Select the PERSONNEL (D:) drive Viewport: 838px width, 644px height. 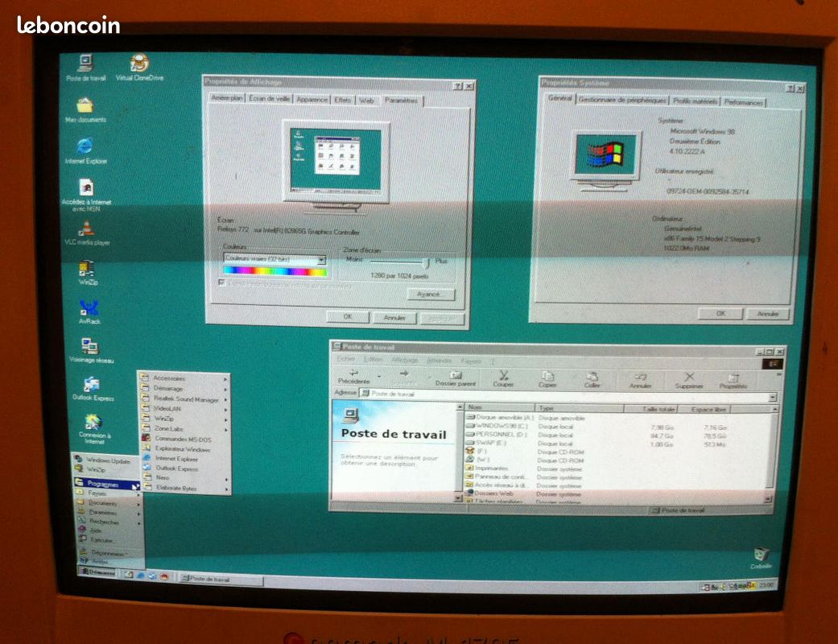(497, 435)
